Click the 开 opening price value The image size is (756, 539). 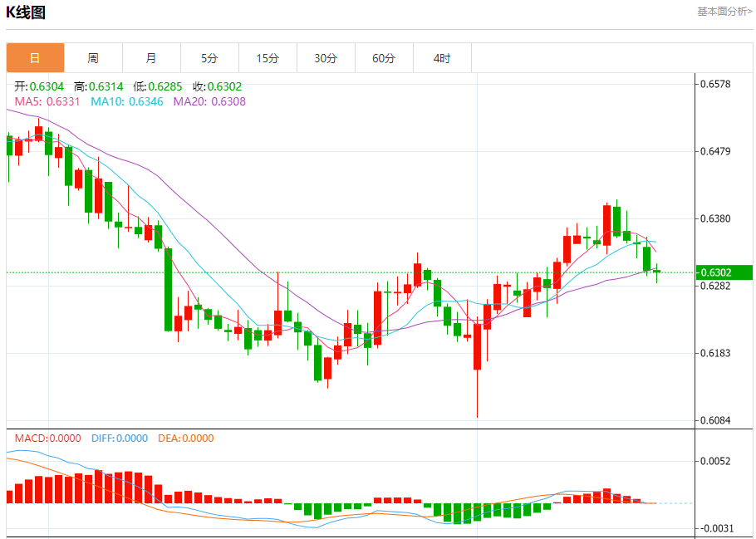[x=46, y=86]
